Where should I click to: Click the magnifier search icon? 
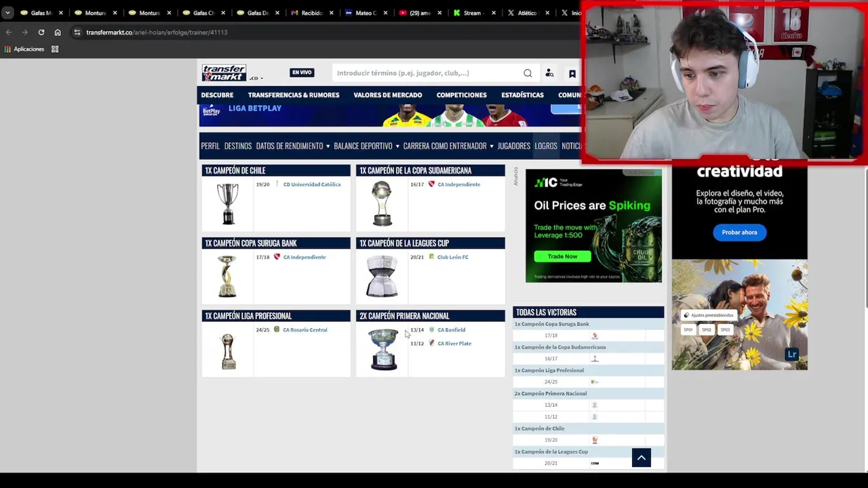[x=528, y=73]
